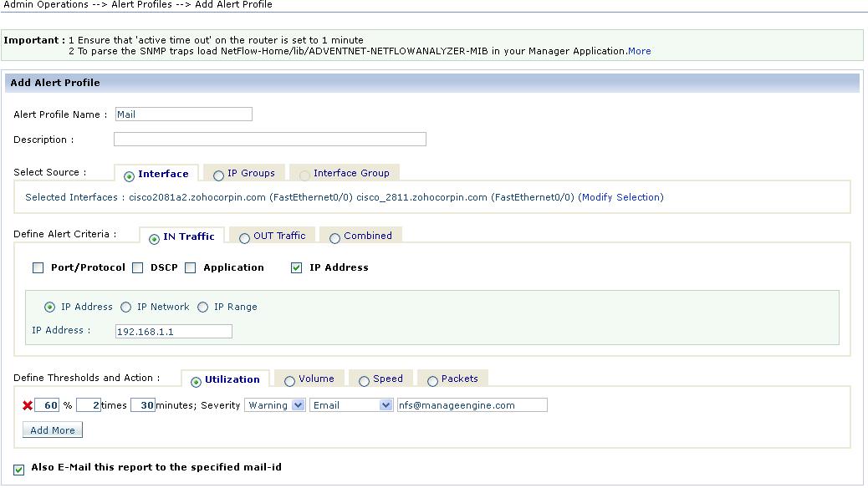Click the IP Groups tab label
The width and height of the screenshot is (868, 488).
tap(252, 173)
